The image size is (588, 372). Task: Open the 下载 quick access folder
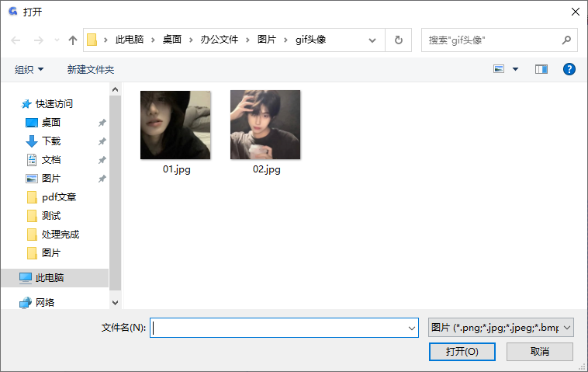[x=50, y=141]
